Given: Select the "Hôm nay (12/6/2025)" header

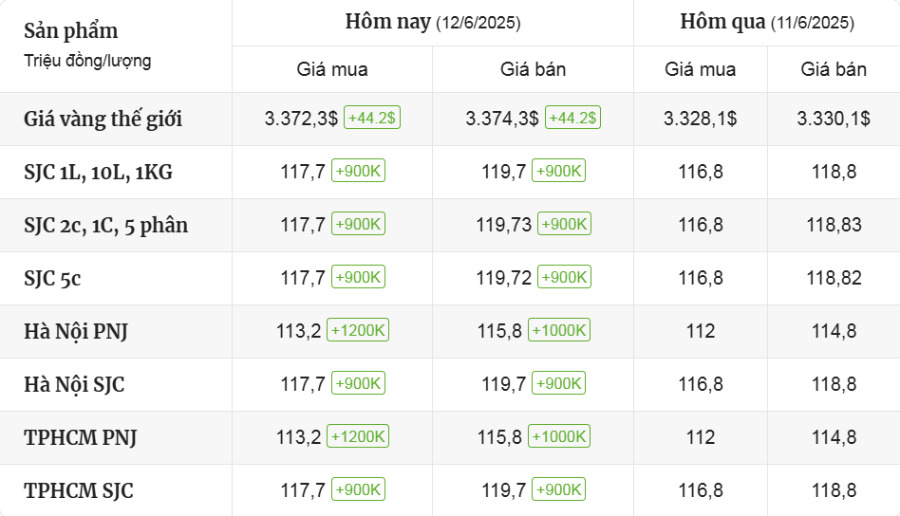Looking at the screenshot, I should point(432,22).
